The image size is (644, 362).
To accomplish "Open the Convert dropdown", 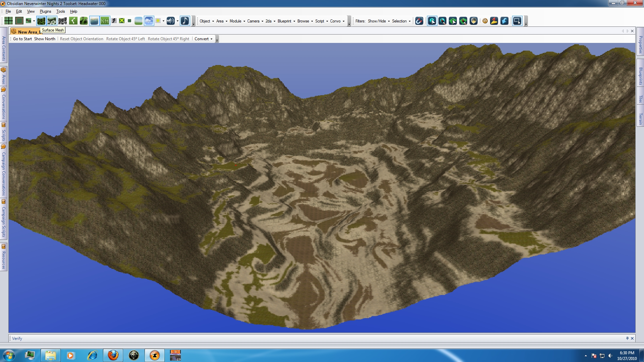I will (x=203, y=39).
